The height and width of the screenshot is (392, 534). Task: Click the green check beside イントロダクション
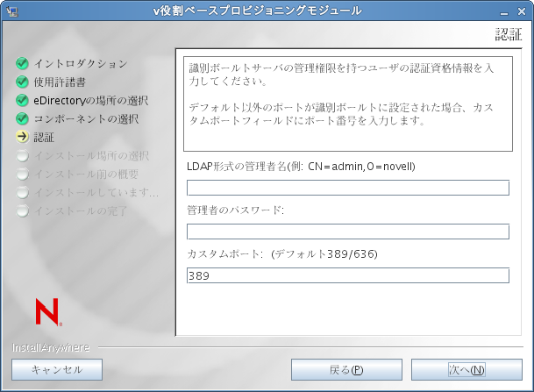pos(22,63)
